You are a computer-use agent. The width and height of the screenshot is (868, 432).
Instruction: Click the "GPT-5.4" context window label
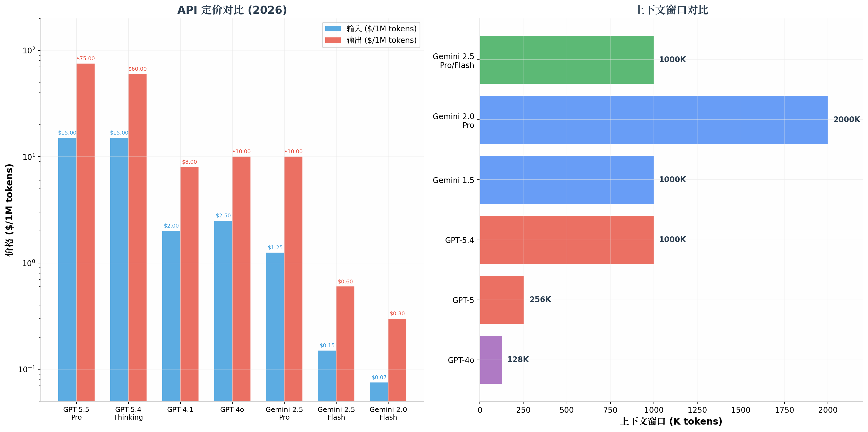460,240
